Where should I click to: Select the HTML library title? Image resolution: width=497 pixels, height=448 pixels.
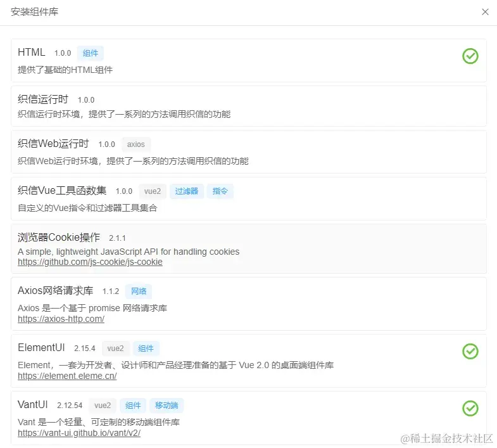tap(32, 53)
